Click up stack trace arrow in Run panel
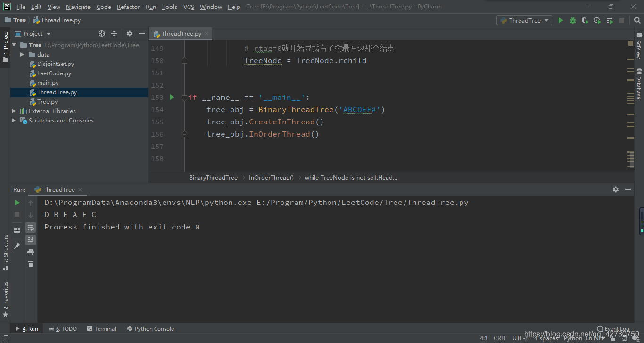The width and height of the screenshot is (644, 343). [31, 203]
